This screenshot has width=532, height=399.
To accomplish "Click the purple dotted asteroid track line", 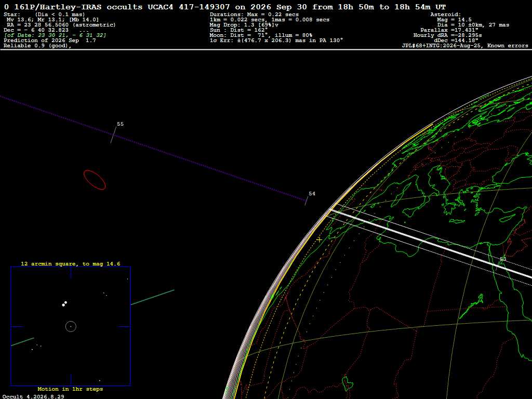I will click(153, 148).
